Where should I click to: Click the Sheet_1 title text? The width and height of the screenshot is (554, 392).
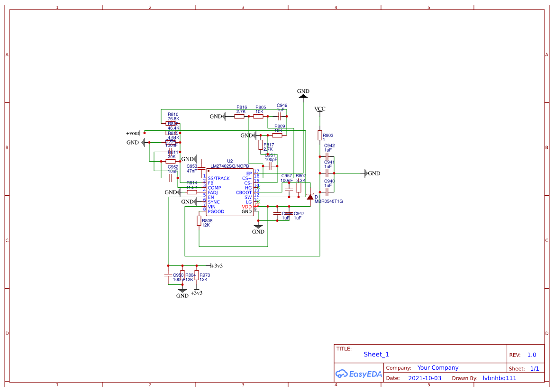click(376, 354)
